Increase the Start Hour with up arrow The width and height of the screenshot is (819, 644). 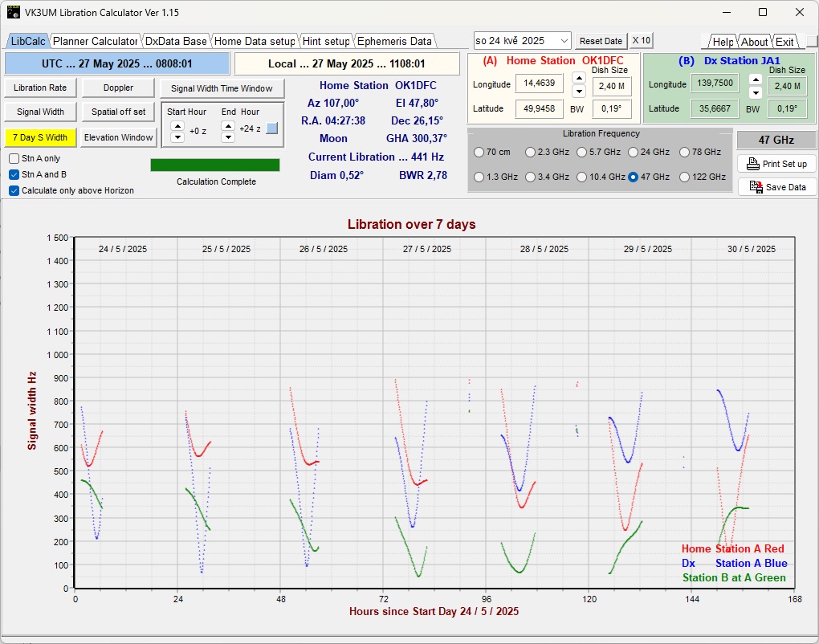click(x=178, y=125)
